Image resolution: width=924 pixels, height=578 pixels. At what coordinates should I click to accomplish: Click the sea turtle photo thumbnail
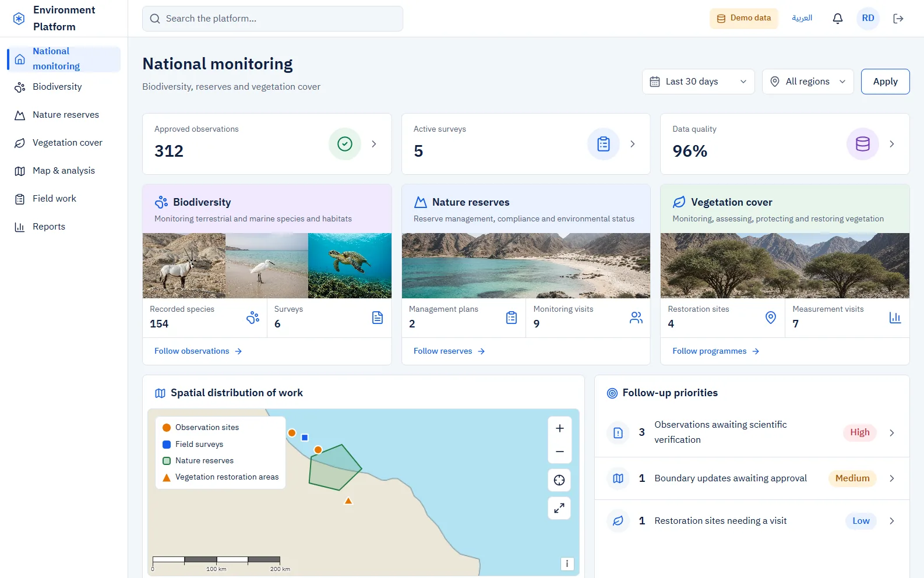[x=350, y=266]
